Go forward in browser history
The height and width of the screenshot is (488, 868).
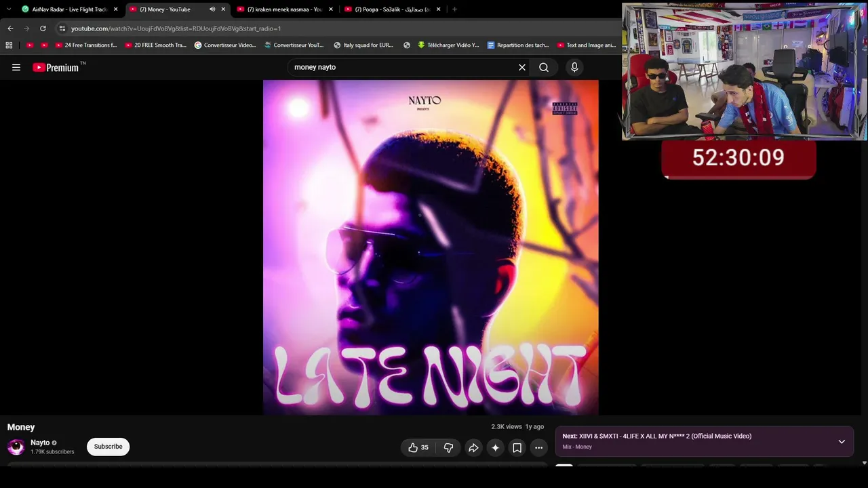[x=26, y=28]
